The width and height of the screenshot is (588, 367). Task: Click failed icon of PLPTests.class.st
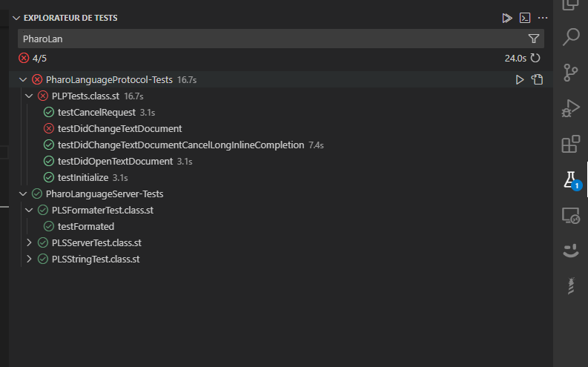tap(43, 96)
